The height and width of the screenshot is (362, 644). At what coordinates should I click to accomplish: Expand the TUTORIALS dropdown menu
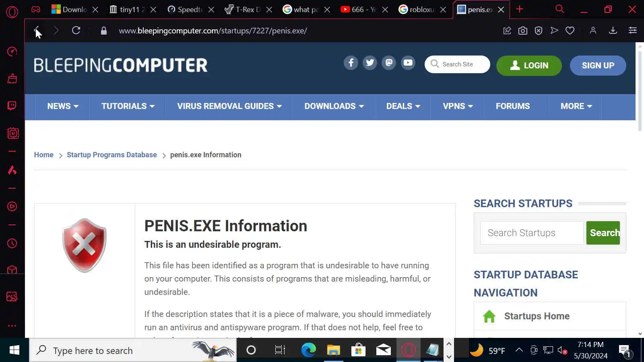click(x=128, y=106)
